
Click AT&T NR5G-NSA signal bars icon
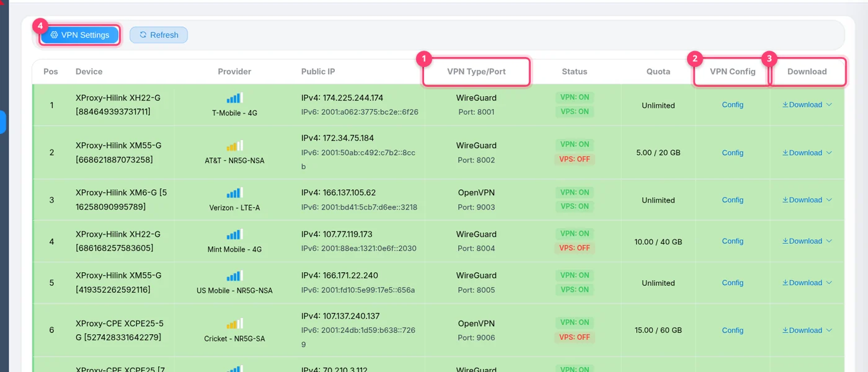[234, 146]
